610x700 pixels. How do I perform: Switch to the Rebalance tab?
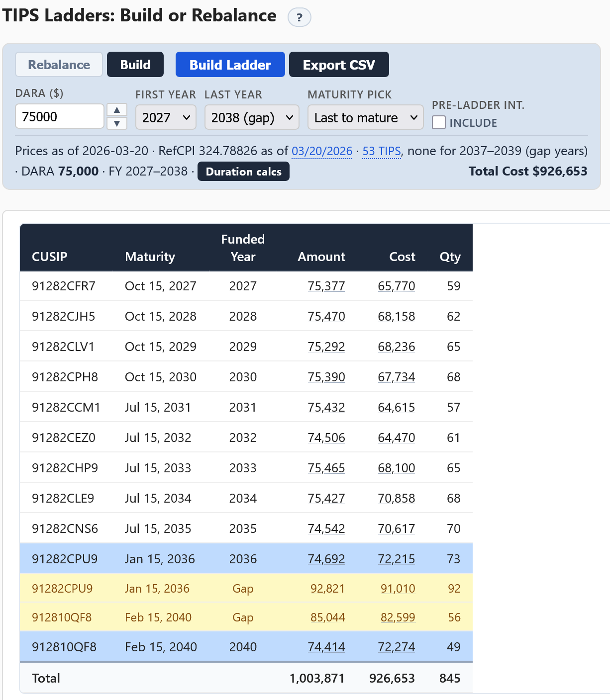(59, 65)
